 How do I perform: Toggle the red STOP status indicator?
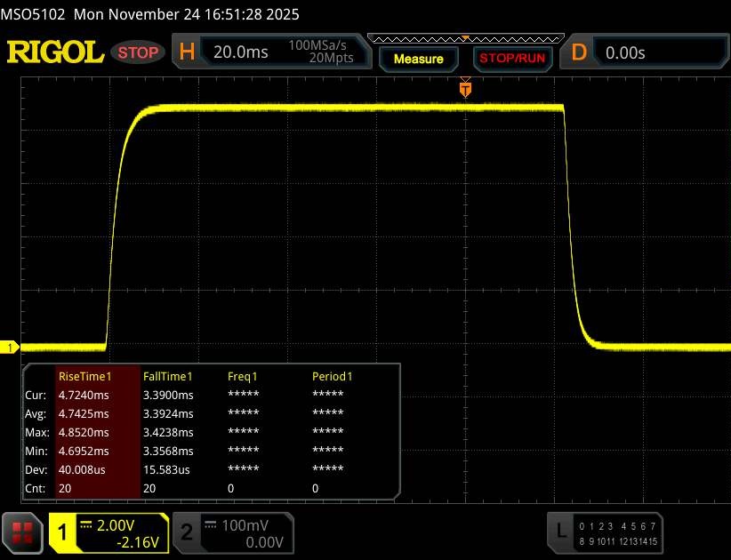[139, 52]
